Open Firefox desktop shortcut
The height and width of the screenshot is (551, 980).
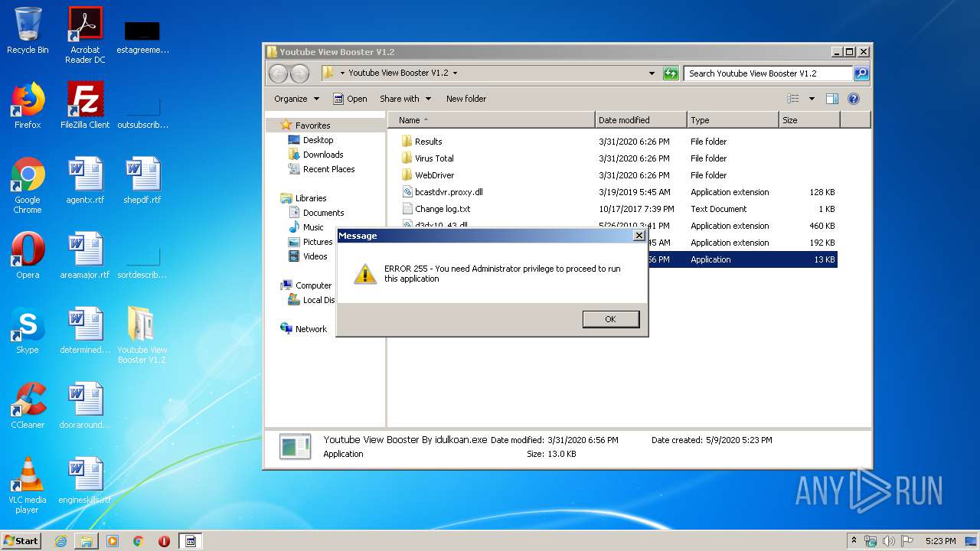click(28, 106)
